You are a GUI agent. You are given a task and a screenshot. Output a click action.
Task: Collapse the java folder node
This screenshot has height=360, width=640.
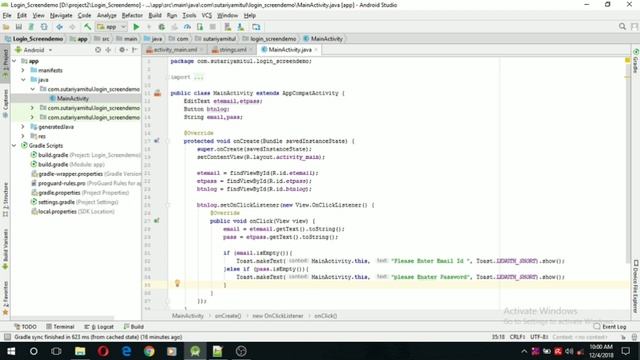[x=23, y=80]
